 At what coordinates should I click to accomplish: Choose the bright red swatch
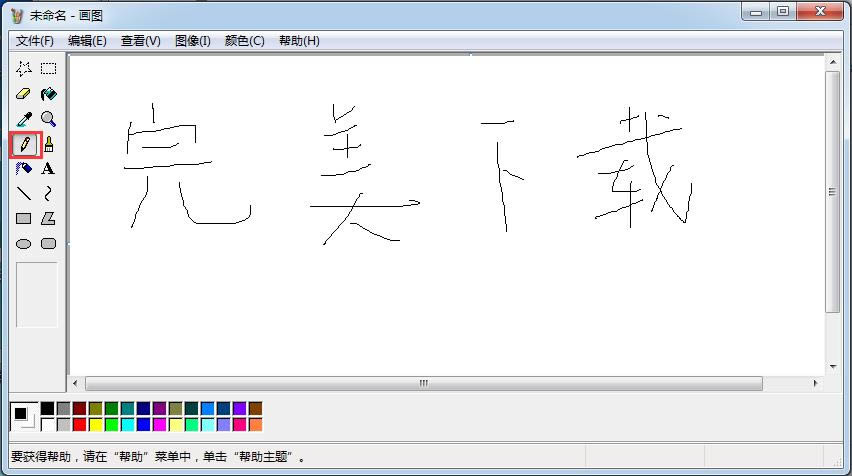click(x=80, y=424)
